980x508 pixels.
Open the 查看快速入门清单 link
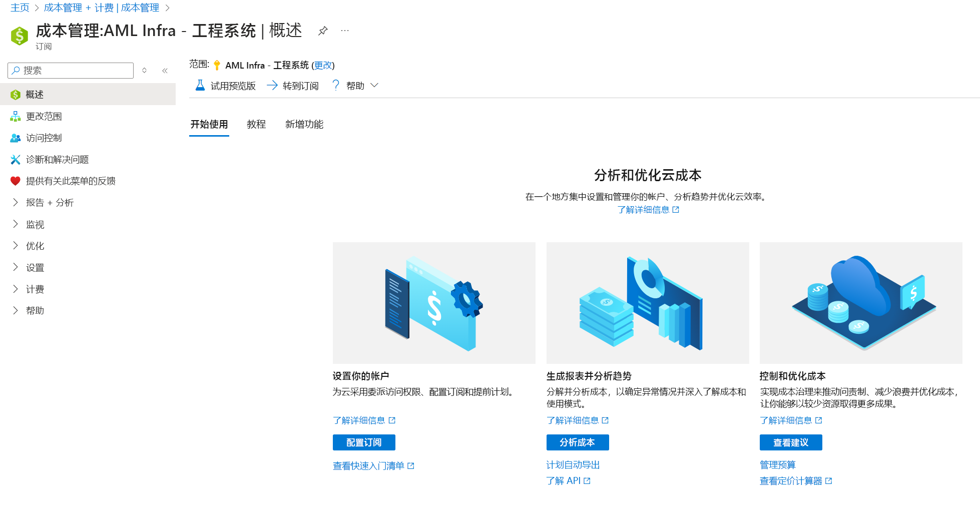click(368, 466)
